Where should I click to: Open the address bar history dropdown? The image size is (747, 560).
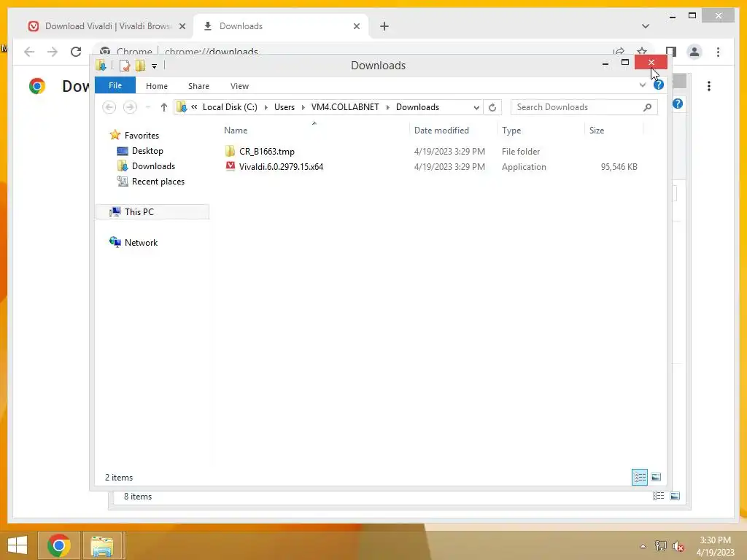coord(476,108)
